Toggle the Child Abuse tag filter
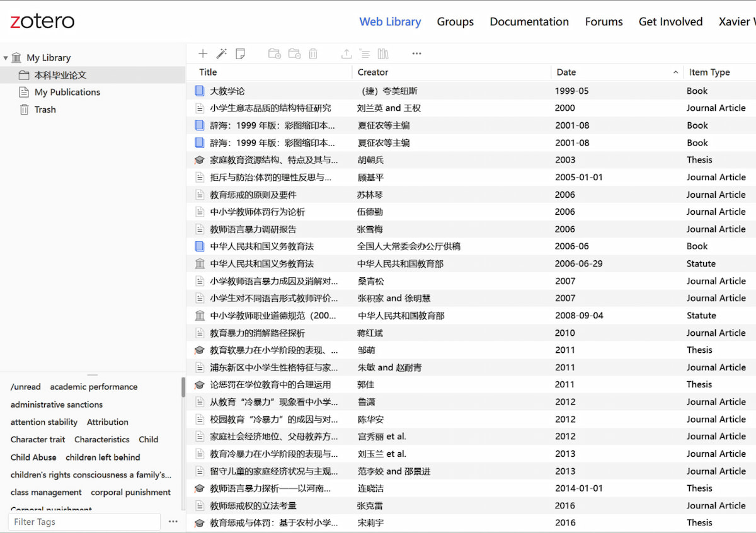 (x=33, y=457)
